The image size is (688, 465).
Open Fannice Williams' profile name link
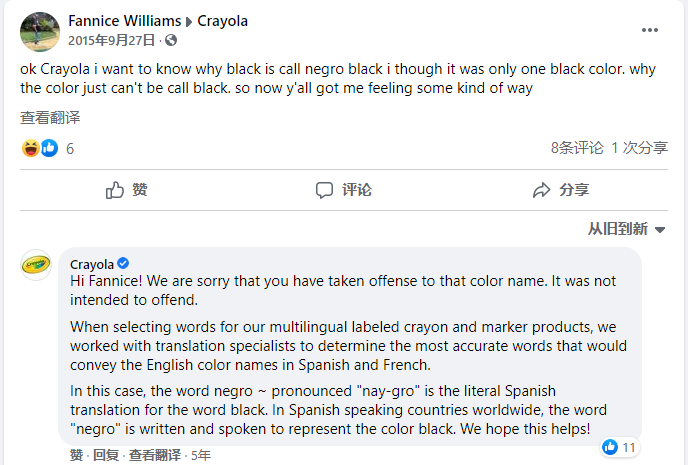[x=125, y=21]
